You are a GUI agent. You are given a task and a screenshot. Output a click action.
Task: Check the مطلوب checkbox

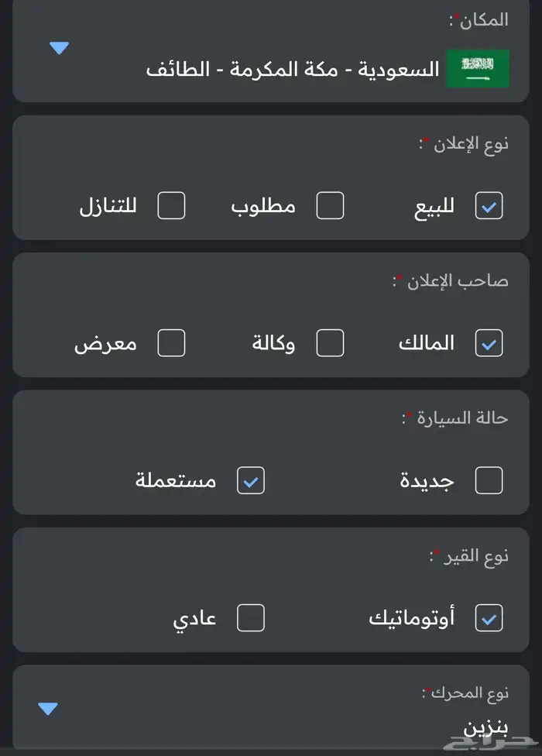[331, 206]
